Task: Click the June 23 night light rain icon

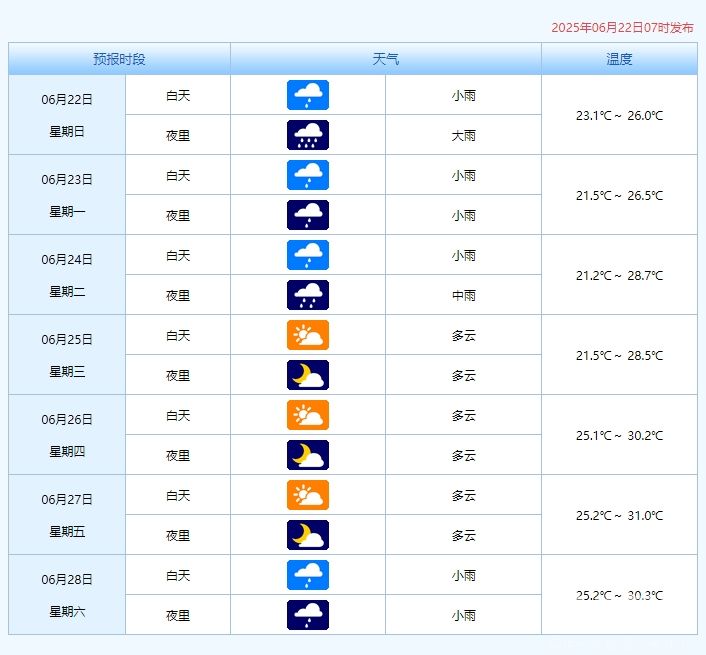Action: (308, 215)
